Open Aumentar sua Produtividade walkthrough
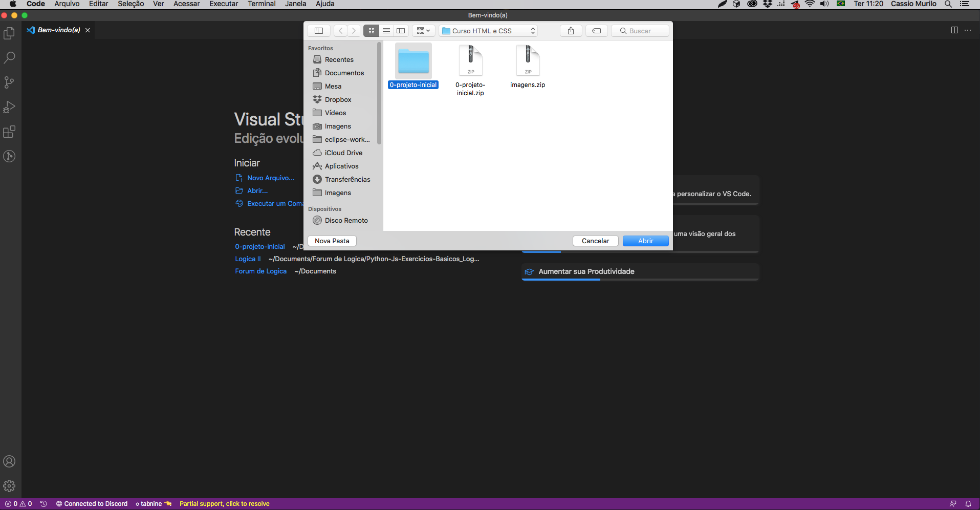 pyautogui.click(x=640, y=272)
